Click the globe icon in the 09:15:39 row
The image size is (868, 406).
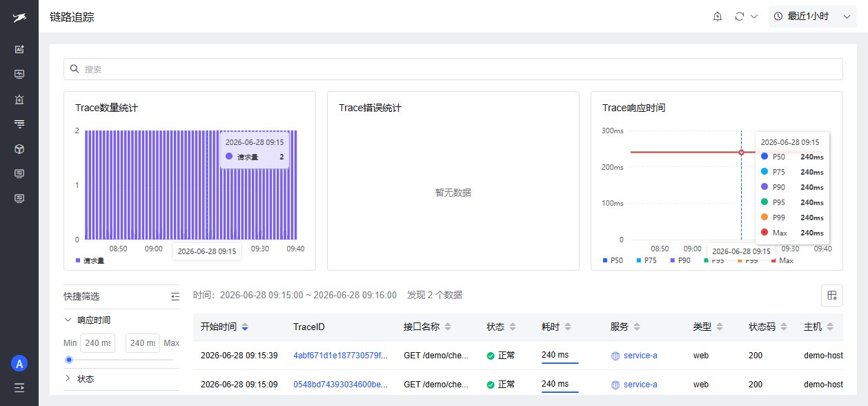coord(615,356)
